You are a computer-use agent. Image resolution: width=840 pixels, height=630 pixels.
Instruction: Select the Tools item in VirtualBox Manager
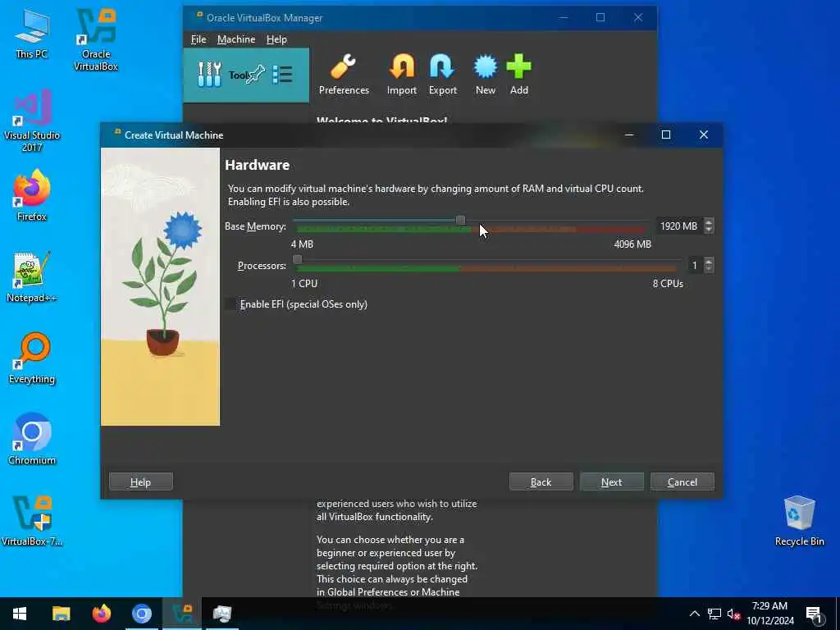246,75
